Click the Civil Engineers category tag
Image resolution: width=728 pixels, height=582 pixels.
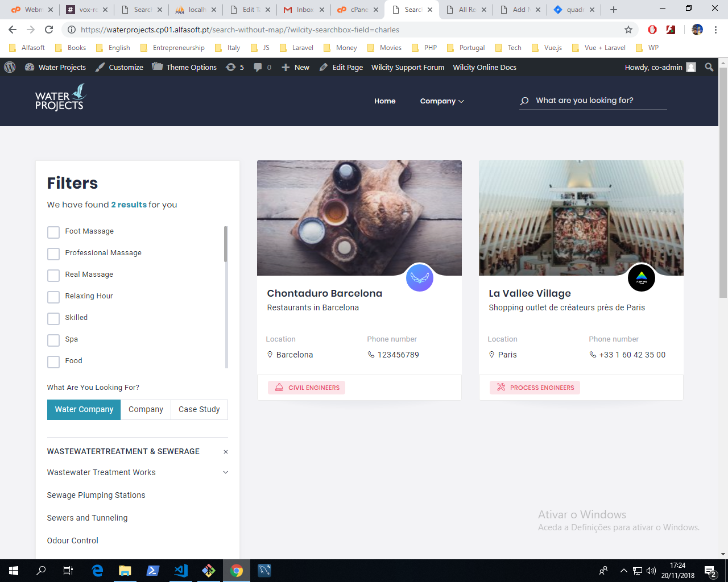(307, 388)
